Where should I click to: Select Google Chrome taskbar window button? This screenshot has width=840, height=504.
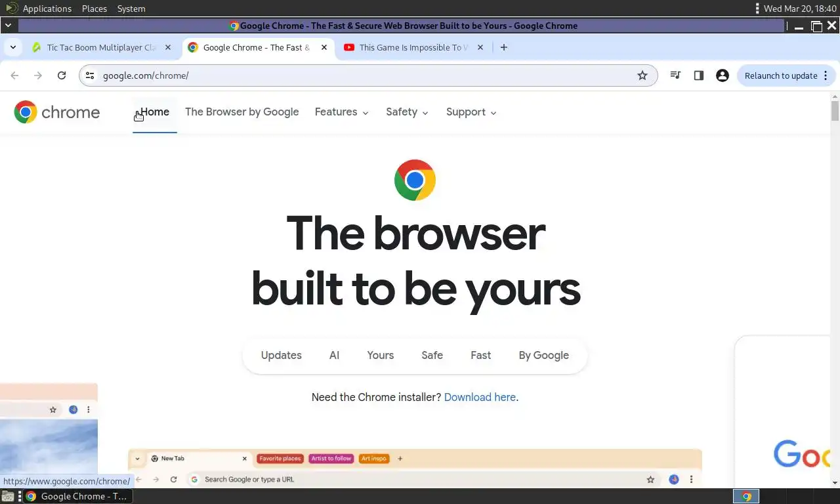(76, 496)
